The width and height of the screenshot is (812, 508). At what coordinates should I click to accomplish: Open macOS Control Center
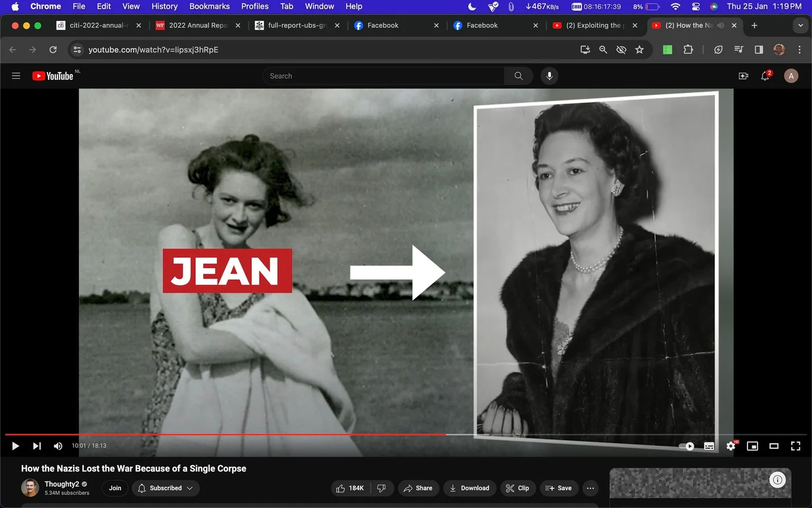(x=696, y=6)
